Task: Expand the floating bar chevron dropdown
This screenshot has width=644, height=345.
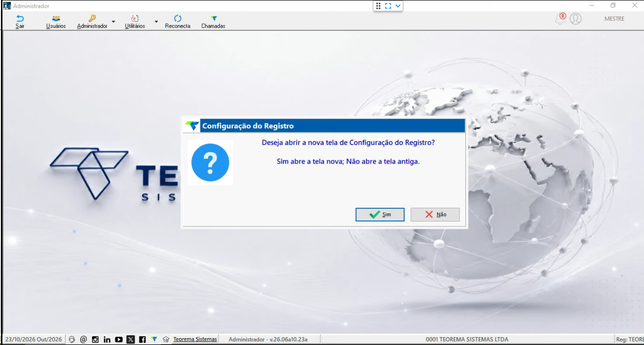Action: (398, 6)
